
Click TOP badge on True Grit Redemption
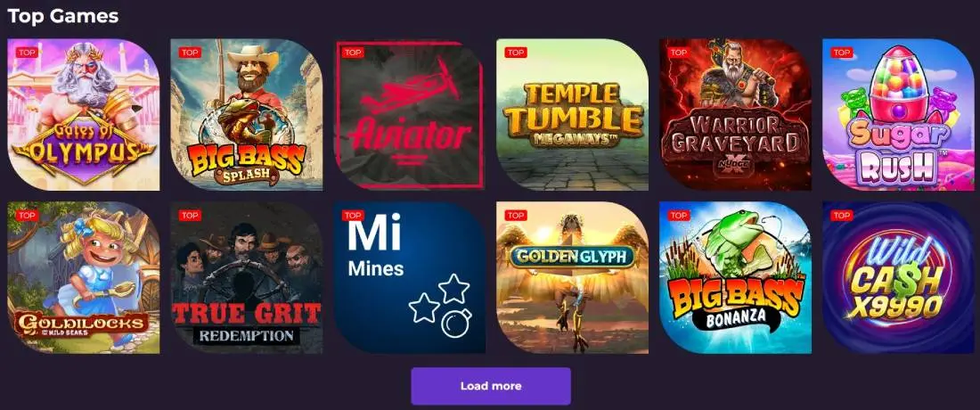(x=190, y=216)
